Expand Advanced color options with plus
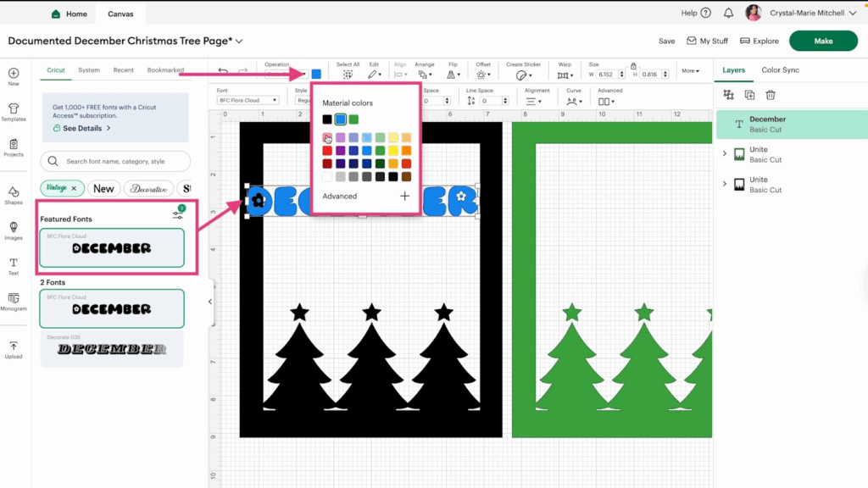Screen dimensions: 868x488 404,196
